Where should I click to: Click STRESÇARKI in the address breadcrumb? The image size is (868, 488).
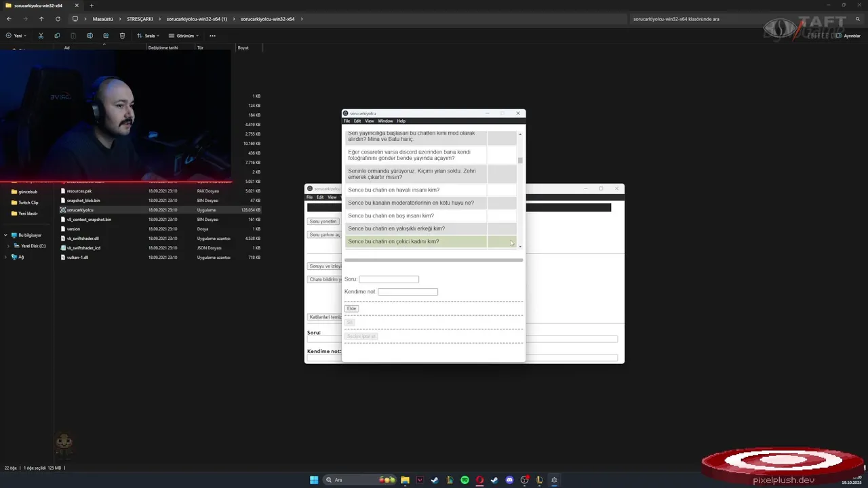[x=140, y=19]
